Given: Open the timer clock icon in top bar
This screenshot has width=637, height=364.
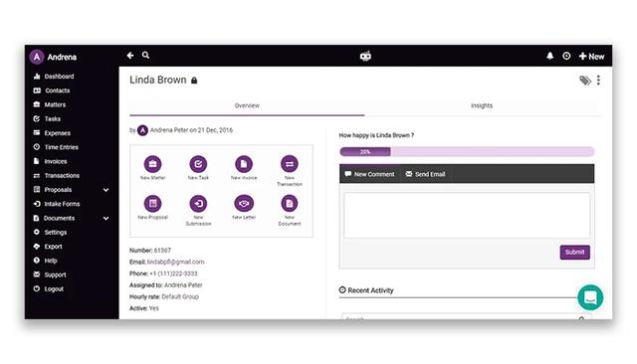Looking at the screenshot, I should point(566,56).
